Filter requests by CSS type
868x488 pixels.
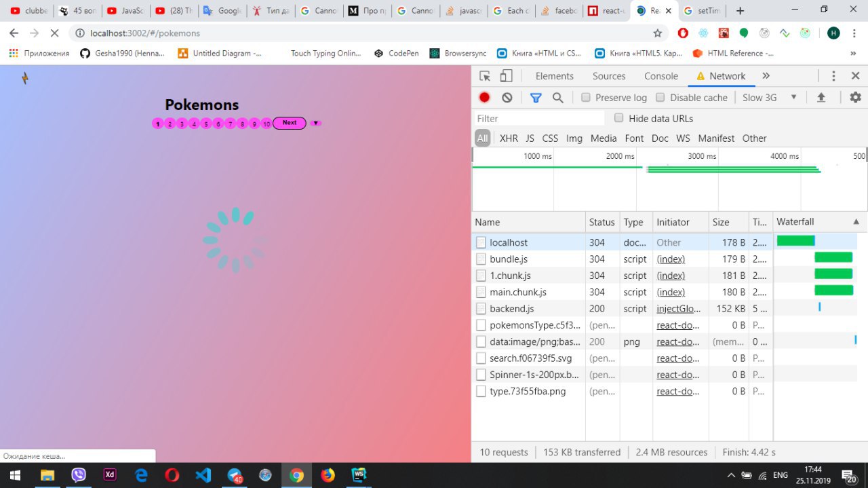pos(550,138)
